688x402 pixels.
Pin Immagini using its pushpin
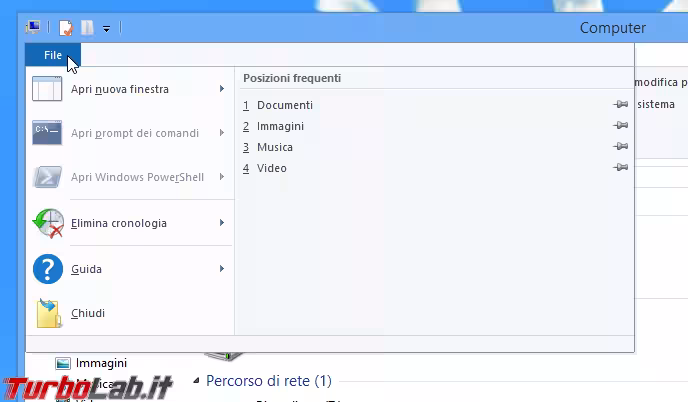[x=621, y=126]
